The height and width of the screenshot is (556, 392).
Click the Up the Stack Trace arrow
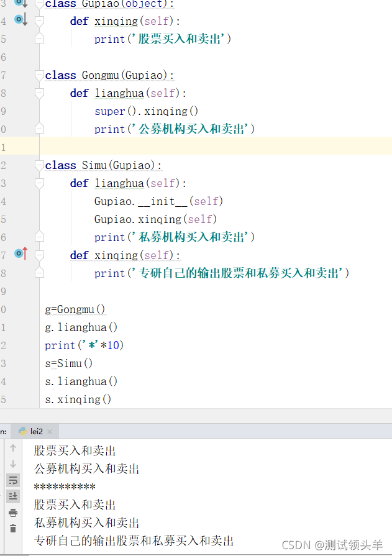point(13,448)
